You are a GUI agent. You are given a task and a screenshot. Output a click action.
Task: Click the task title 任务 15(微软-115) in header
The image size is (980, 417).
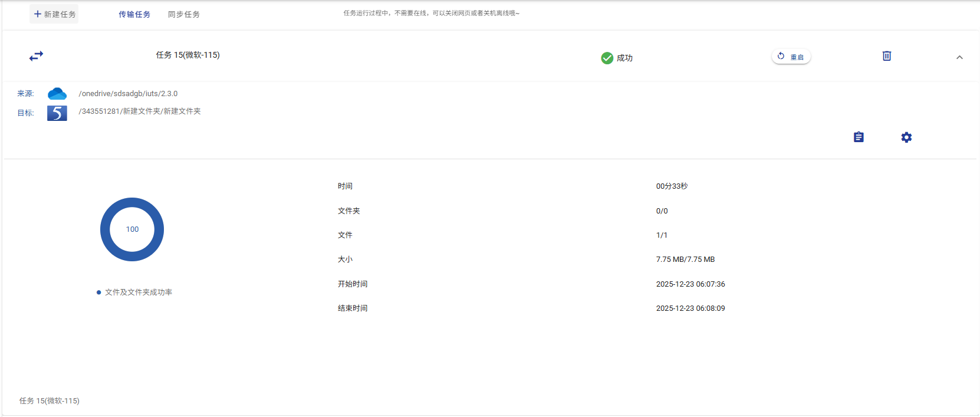(188, 55)
